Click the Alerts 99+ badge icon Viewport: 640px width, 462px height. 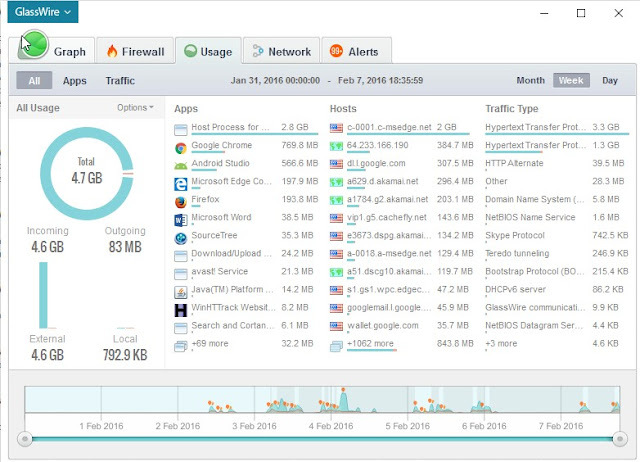click(x=336, y=51)
